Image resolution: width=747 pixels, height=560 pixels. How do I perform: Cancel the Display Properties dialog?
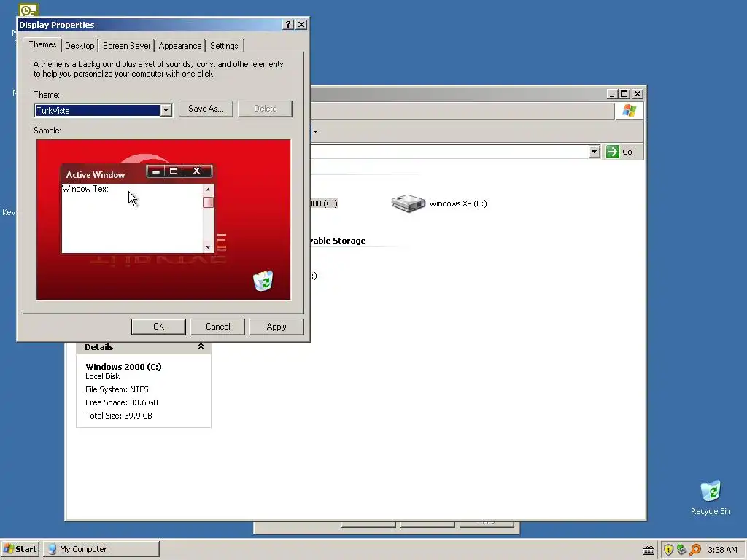[217, 327]
